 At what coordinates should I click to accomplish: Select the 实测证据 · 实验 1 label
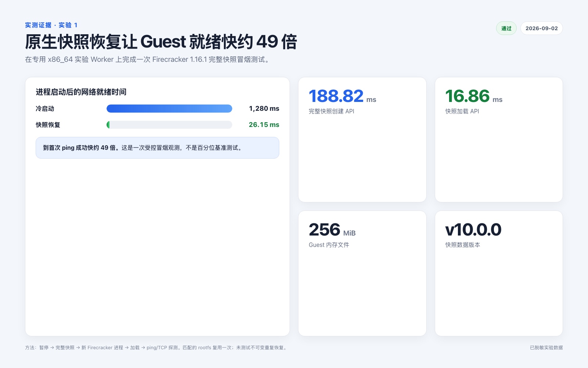coord(51,25)
